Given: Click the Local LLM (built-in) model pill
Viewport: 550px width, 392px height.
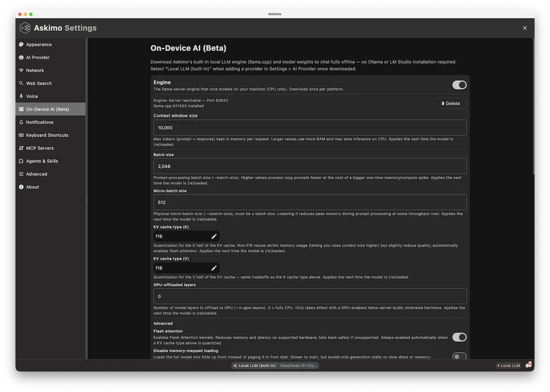Looking at the screenshot, I should coord(275,366).
